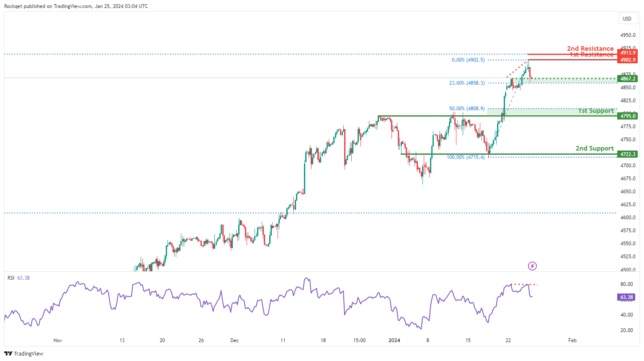
Task: Click the 80.00 RSI axis label
Action: pos(627,284)
